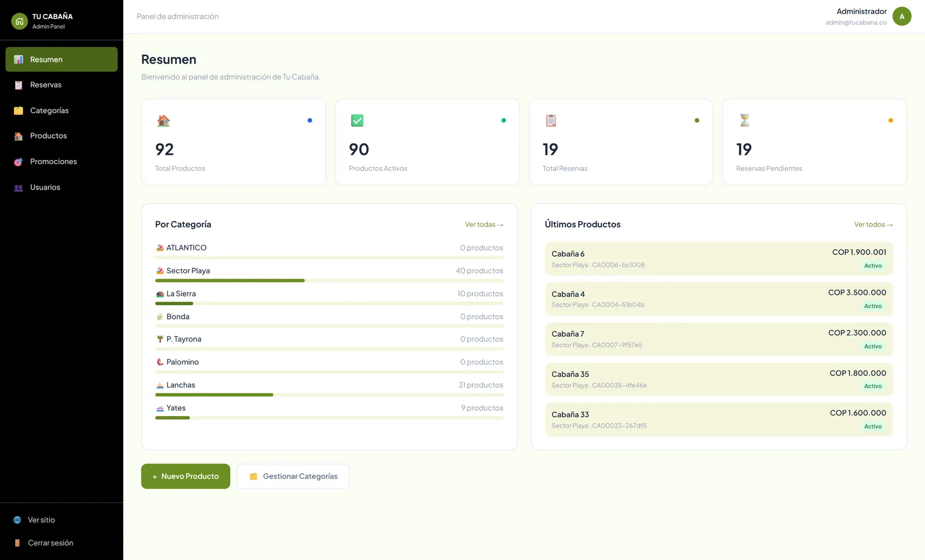Follow the 'Ver todas' link
Viewport: 925px width, 560px height.
pos(484,225)
